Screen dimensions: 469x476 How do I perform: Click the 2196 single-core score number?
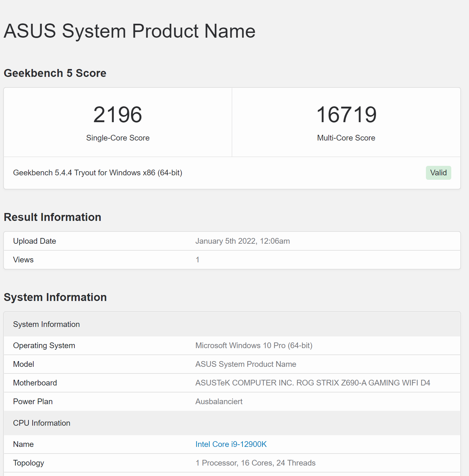(x=117, y=115)
